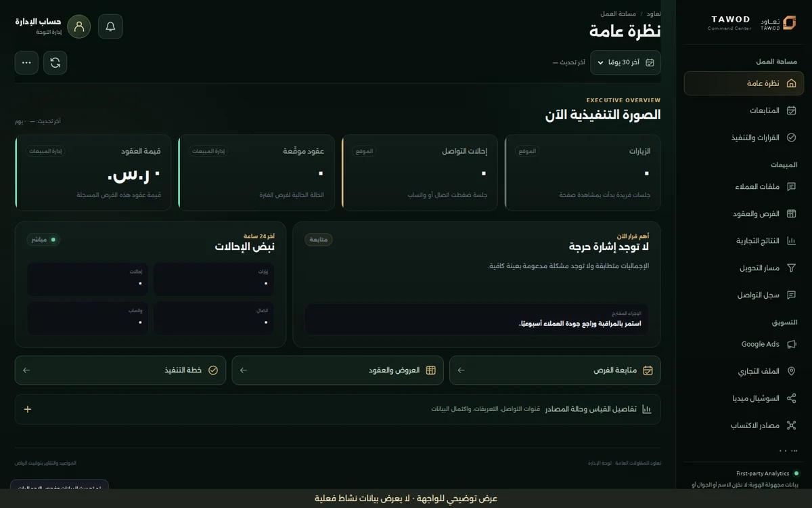
Task: Click the مساحة العمل breadcrumb
Action: 618,14
